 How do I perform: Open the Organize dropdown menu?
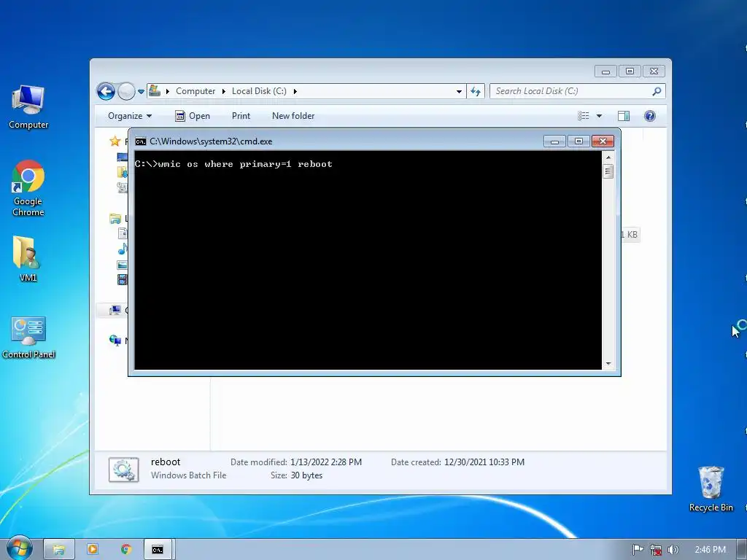pos(130,116)
